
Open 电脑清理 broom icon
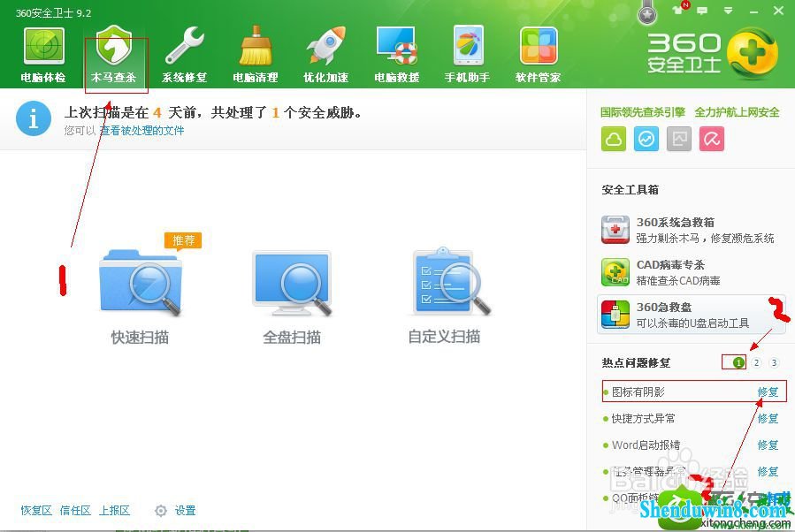point(256,46)
